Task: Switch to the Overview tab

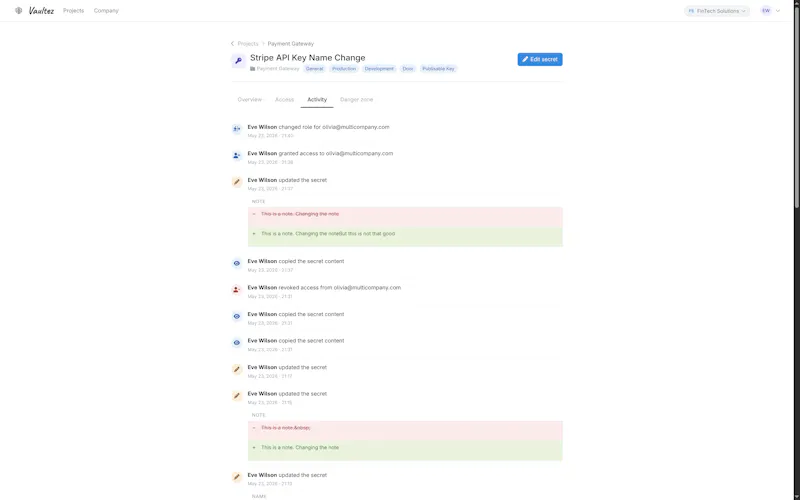Action: click(249, 99)
